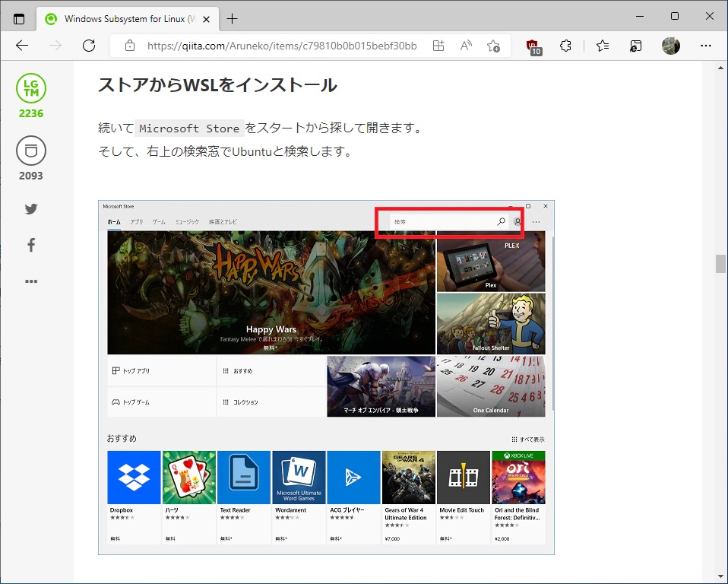Open a new browser tab

pos(232,18)
